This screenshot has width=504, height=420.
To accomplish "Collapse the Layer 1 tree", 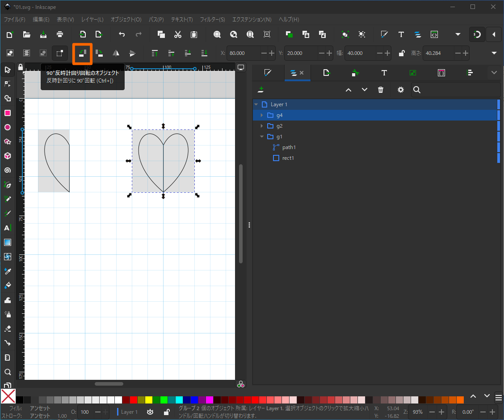I will 256,104.
